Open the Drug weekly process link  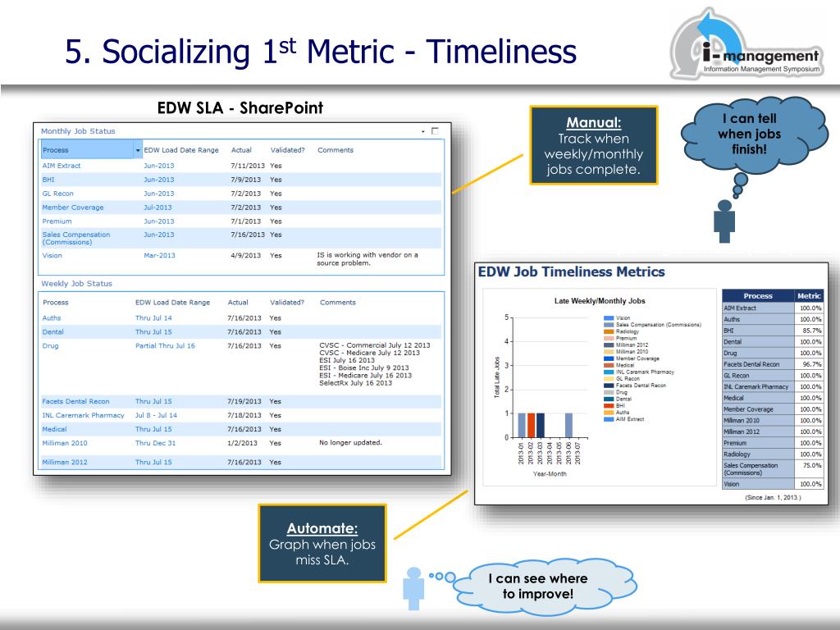pyautogui.click(x=50, y=346)
